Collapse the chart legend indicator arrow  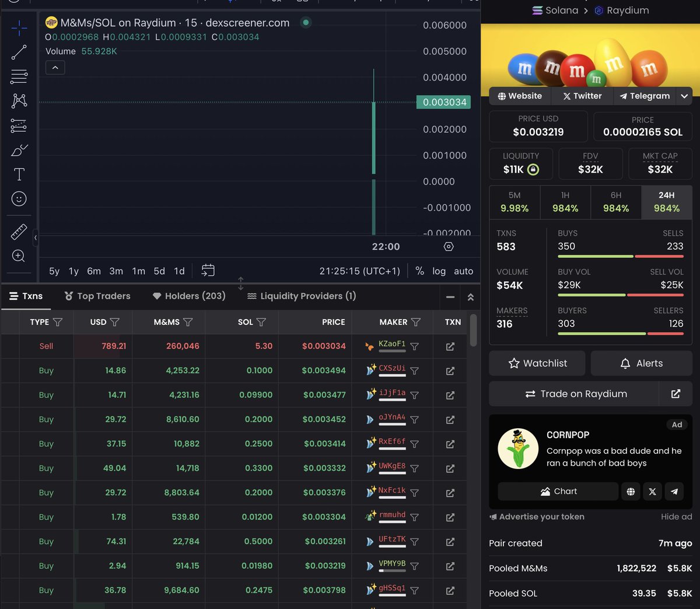(x=55, y=68)
